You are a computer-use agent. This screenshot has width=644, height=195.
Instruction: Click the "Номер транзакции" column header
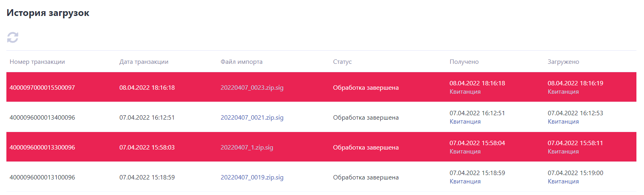[x=37, y=62]
